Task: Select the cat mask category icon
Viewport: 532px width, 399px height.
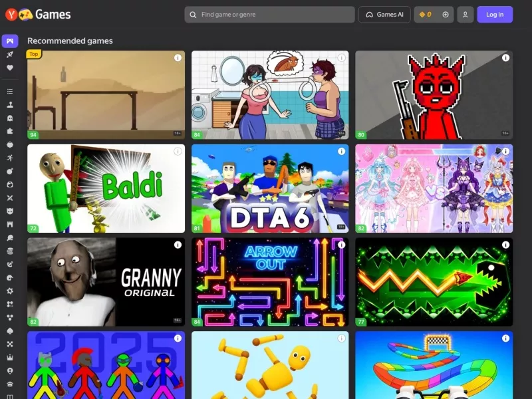Action: (10, 211)
